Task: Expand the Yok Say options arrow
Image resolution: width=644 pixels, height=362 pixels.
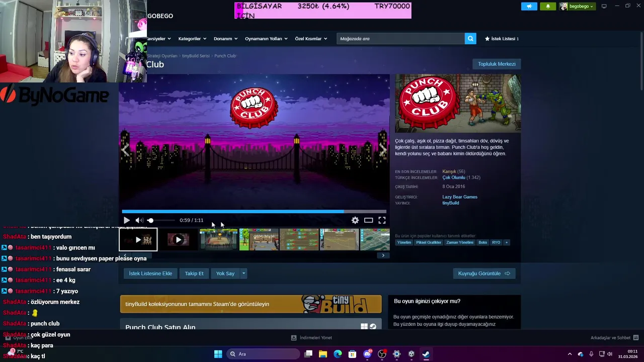Action: tap(244, 274)
